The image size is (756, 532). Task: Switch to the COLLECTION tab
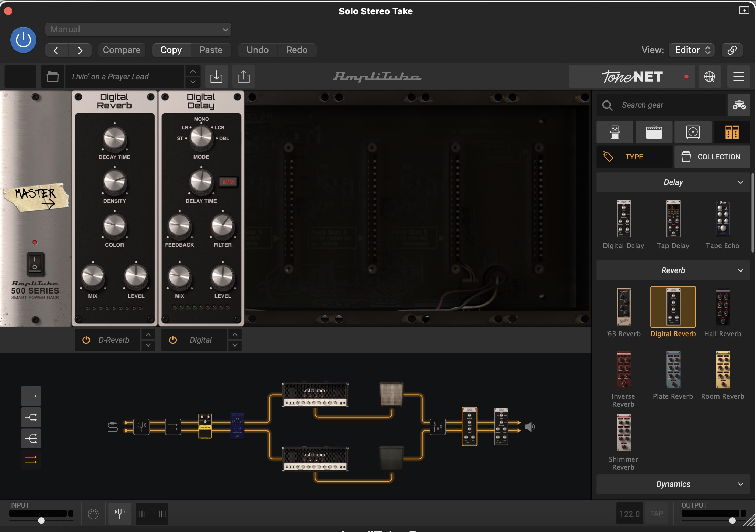click(712, 157)
